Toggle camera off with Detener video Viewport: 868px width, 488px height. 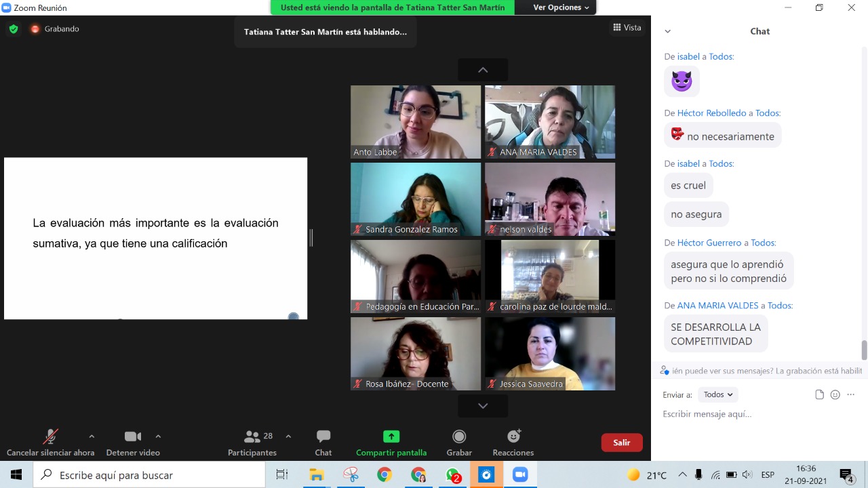[x=133, y=437]
